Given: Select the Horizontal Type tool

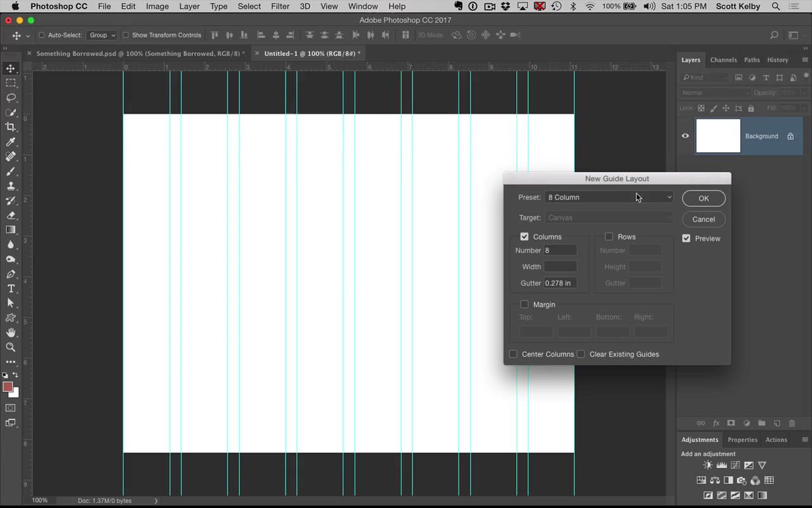Looking at the screenshot, I should (11, 289).
